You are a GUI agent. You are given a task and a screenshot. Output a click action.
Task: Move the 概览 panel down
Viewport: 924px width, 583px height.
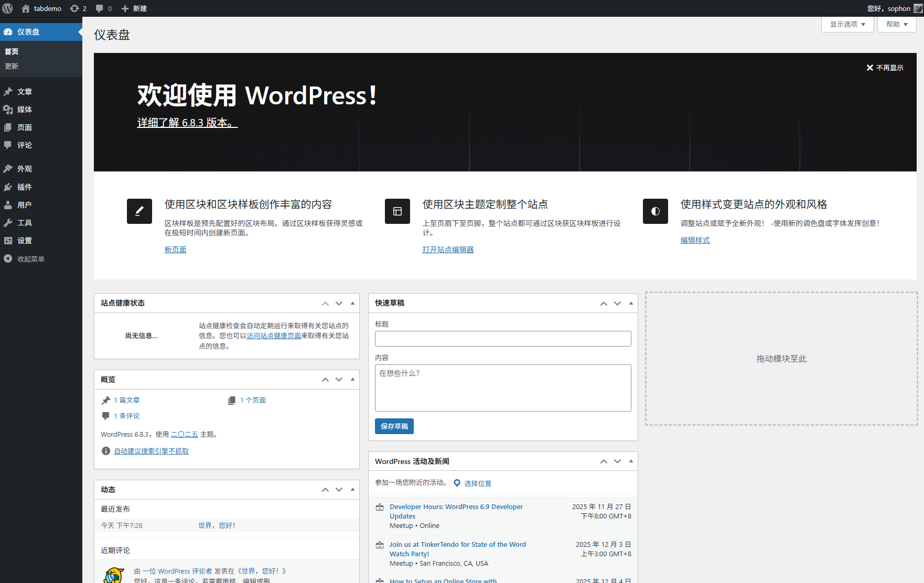click(x=339, y=380)
